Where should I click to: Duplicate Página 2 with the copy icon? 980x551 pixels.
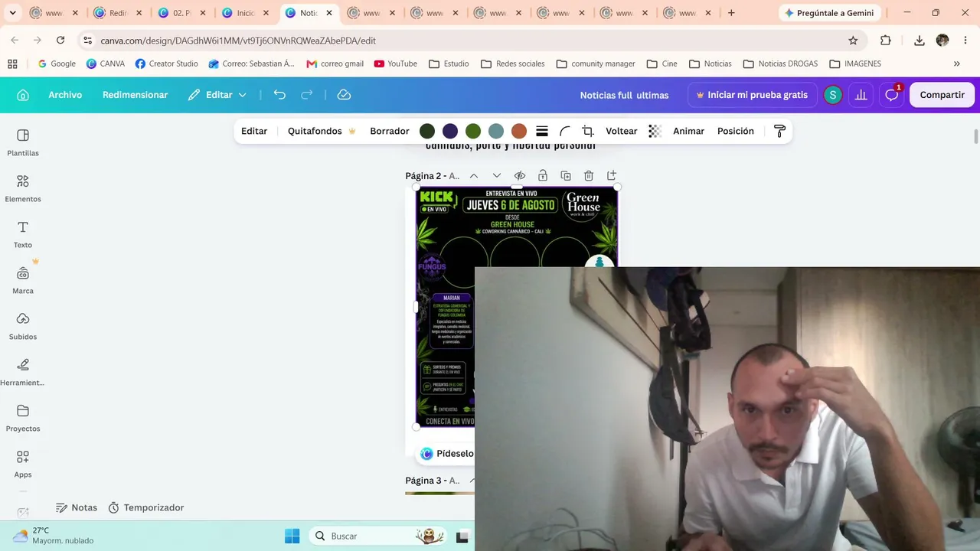coord(566,176)
